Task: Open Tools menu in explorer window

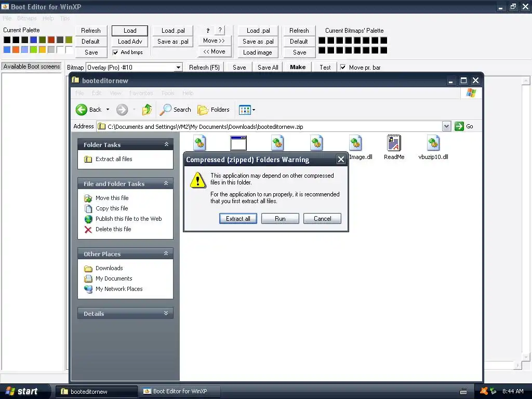Action: pyautogui.click(x=168, y=93)
